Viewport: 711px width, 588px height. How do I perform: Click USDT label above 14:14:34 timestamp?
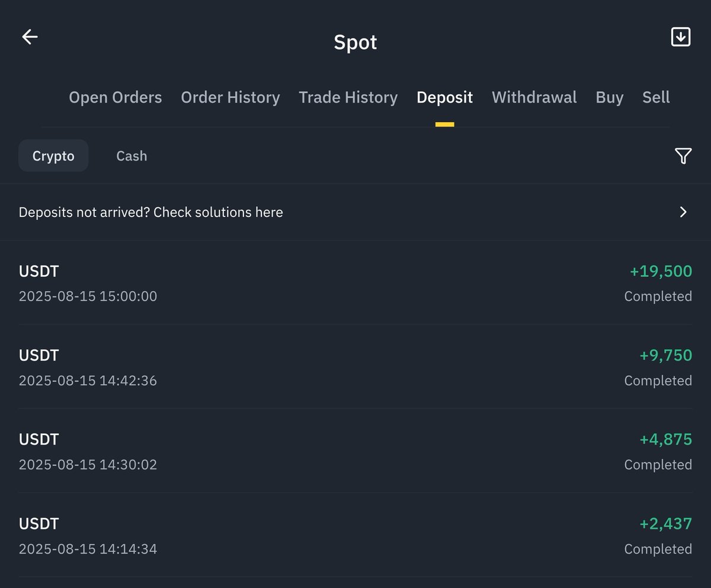39,524
